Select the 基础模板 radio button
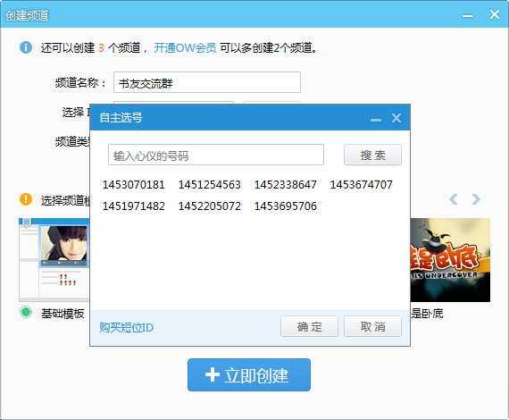509x420 pixels. click(26, 312)
